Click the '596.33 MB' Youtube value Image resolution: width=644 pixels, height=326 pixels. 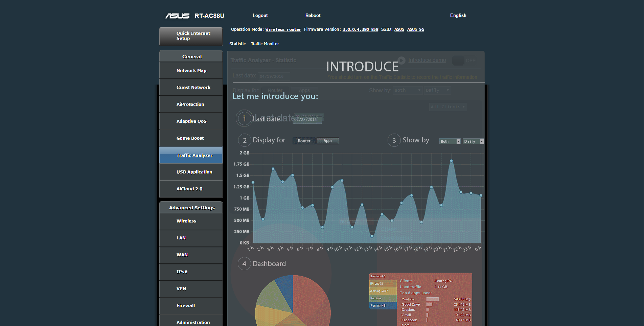pyautogui.click(x=462, y=299)
